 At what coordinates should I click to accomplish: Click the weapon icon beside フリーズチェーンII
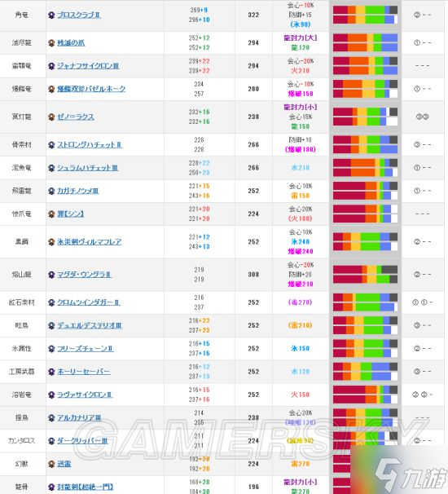pos(51,348)
